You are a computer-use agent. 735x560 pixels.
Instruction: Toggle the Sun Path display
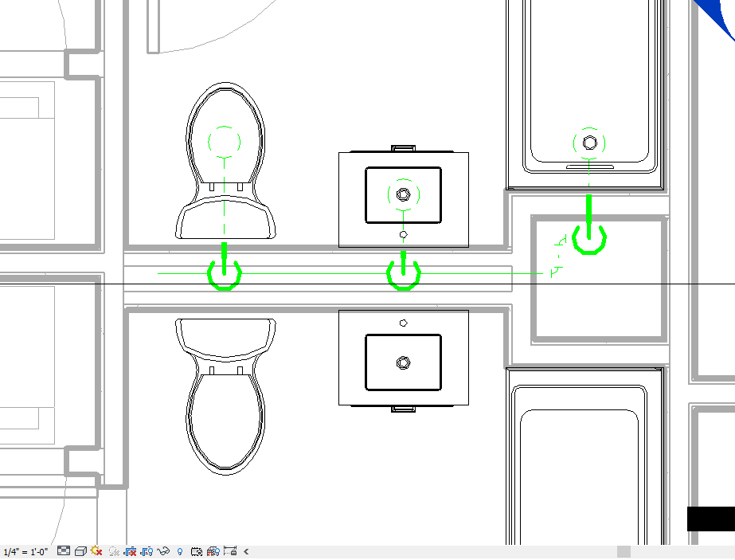[97, 550]
